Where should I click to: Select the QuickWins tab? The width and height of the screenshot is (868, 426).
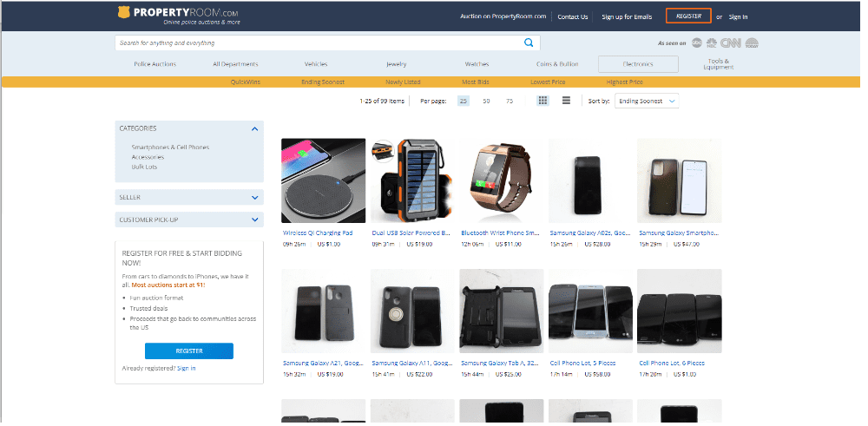point(246,82)
